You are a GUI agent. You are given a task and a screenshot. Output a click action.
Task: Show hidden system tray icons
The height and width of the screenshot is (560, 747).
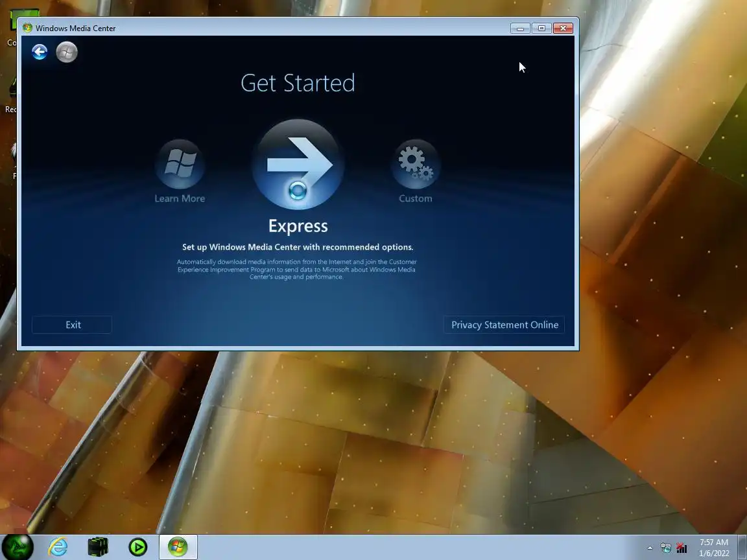pos(650,548)
